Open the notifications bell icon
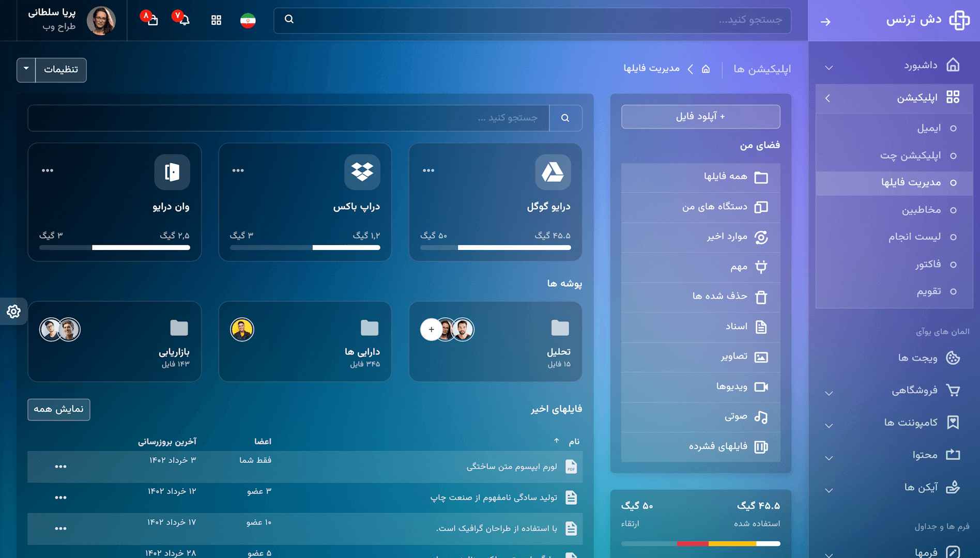 184,20
